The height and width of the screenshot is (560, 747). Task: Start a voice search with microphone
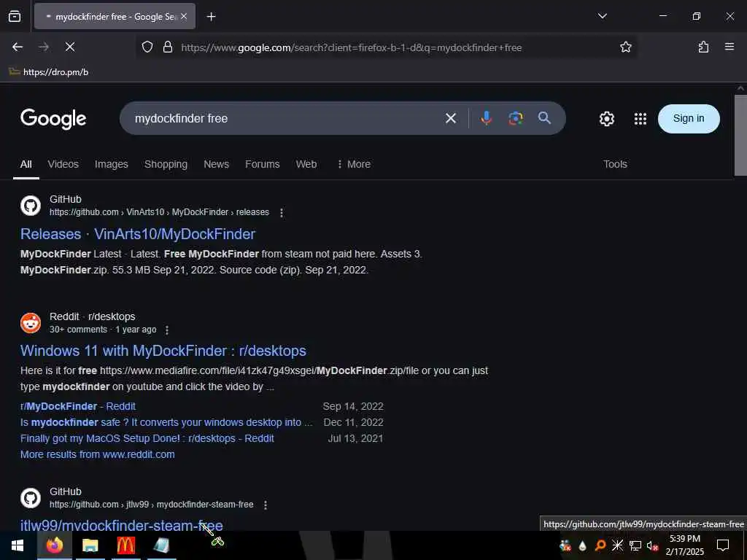[486, 118]
